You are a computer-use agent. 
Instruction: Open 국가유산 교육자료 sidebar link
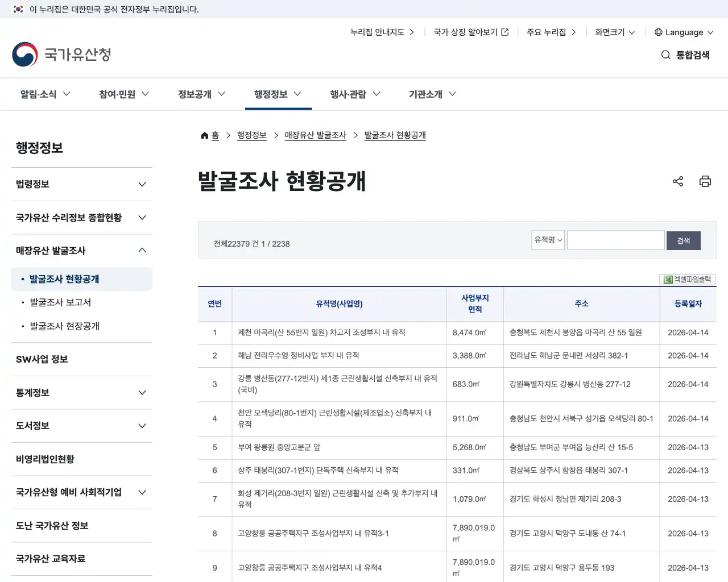pos(82,559)
